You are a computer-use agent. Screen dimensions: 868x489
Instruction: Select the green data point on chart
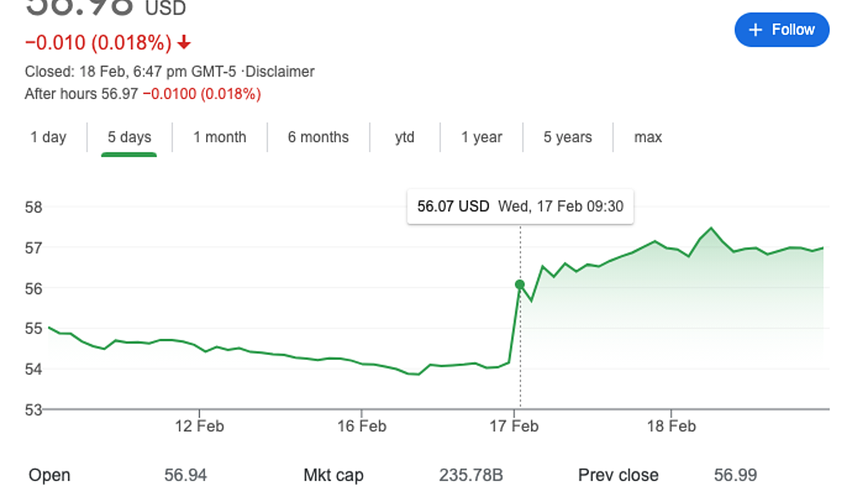point(520,284)
